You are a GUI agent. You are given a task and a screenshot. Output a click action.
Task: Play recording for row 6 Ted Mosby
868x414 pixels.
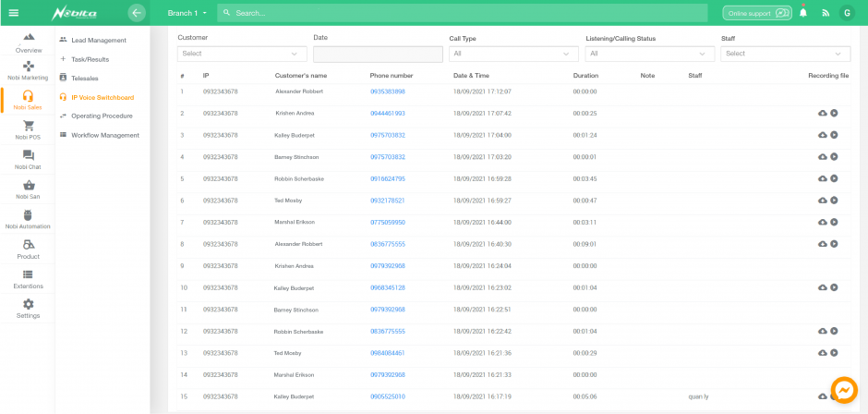click(x=834, y=201)
